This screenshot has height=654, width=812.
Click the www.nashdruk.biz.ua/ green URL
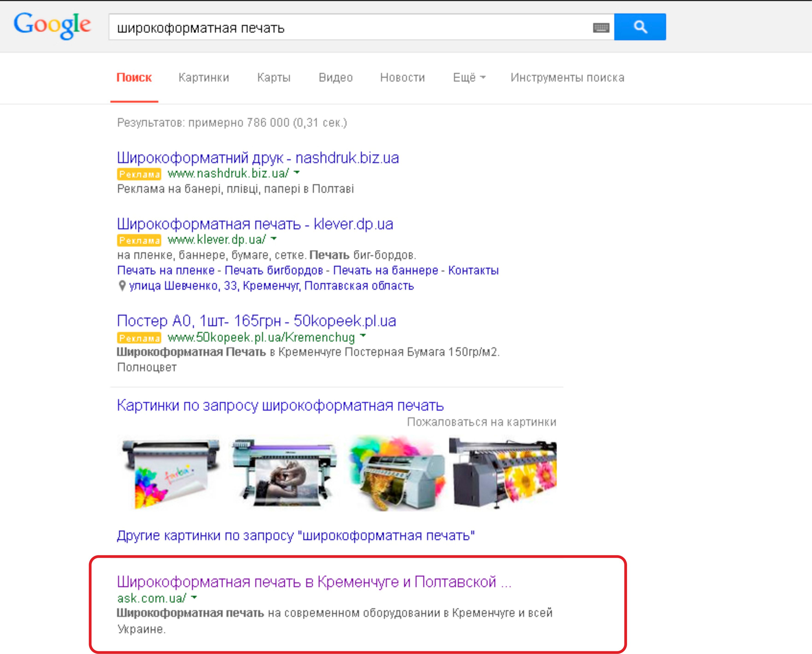(228, 173)
